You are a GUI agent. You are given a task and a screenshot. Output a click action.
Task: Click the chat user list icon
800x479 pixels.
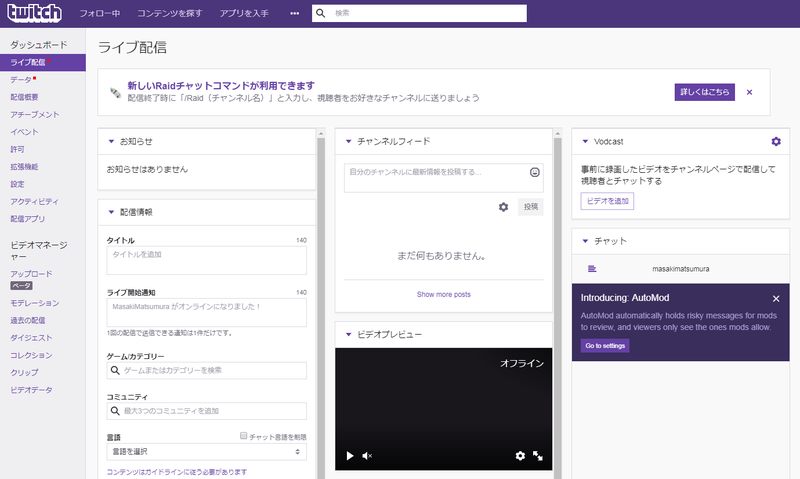tap(592, 269)
